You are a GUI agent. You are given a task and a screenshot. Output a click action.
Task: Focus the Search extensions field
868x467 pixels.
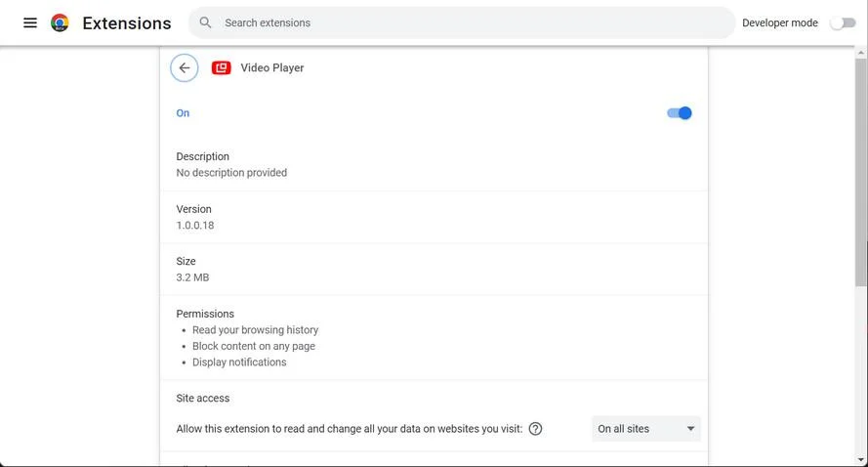462,22
